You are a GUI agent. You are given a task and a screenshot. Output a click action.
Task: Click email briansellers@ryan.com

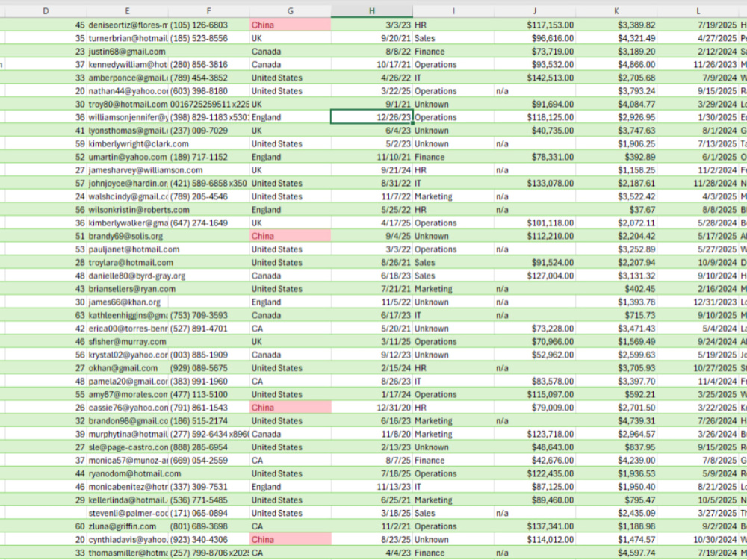(x=127, y=288)
